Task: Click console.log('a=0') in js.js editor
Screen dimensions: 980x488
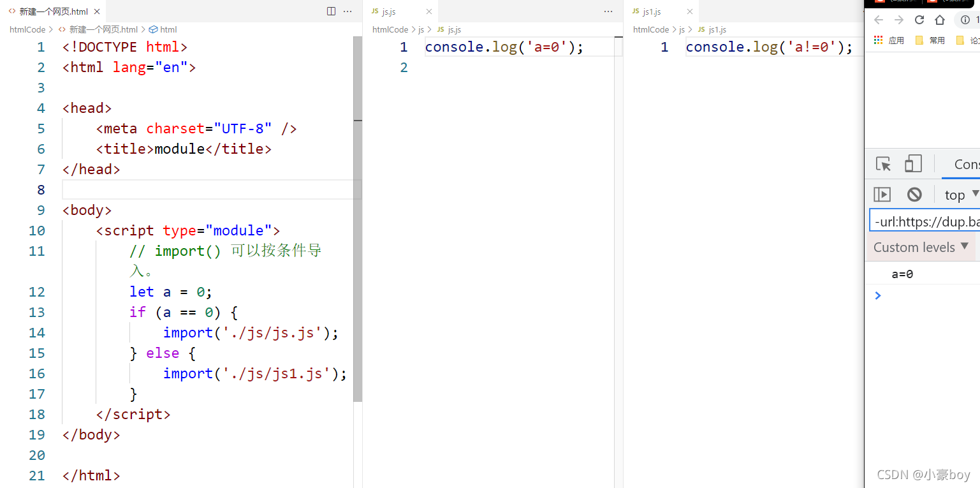Action: 504,47
